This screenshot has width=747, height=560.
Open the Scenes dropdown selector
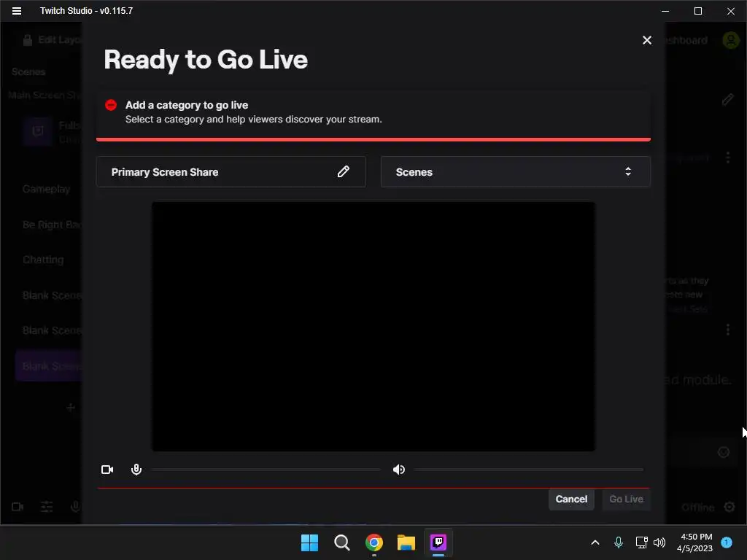tap(516, 171)
